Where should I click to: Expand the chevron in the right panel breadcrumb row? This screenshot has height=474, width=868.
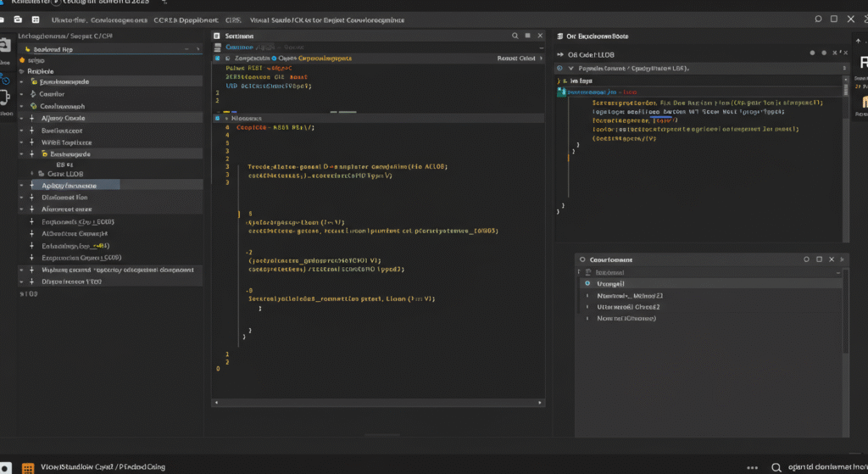point(570,68)
